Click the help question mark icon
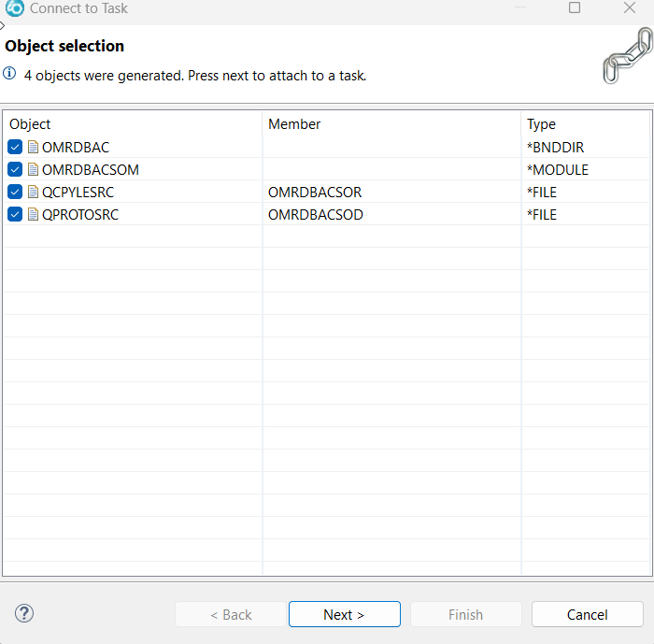 click(x=25, y=613)
